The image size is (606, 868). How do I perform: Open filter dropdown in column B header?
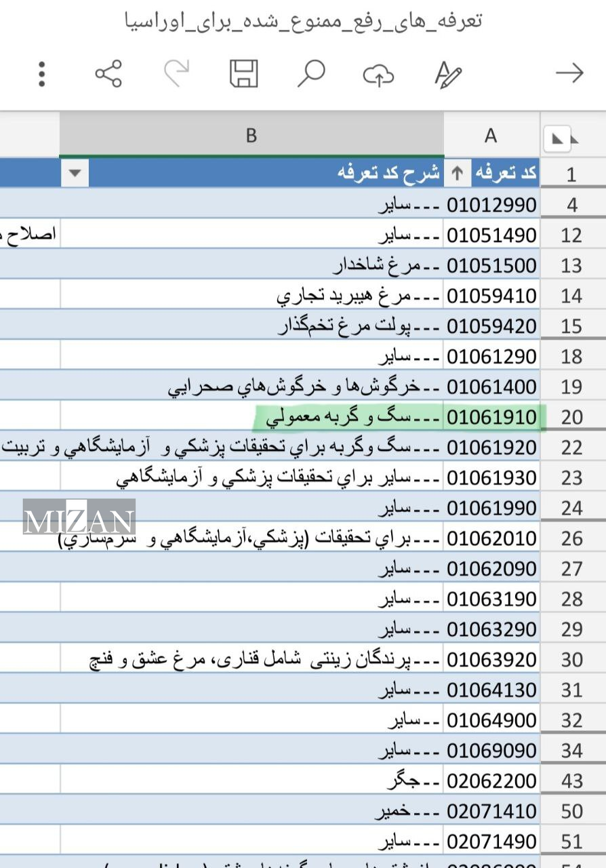coord(75,174)
